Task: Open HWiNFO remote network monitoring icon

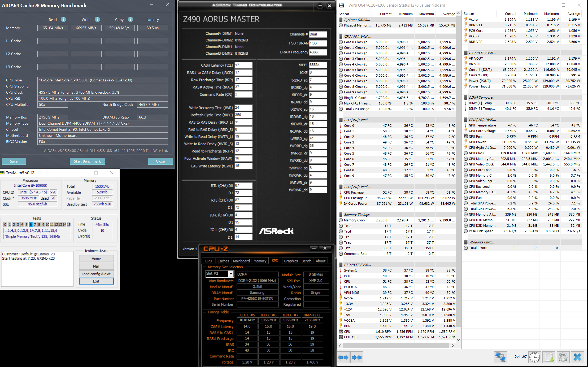Action: point(500,357)
